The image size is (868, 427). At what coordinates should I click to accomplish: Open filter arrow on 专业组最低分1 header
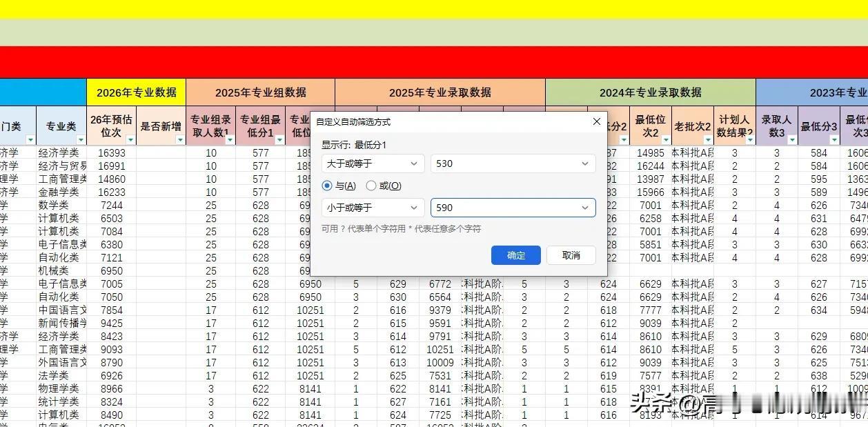coord(279,140)
